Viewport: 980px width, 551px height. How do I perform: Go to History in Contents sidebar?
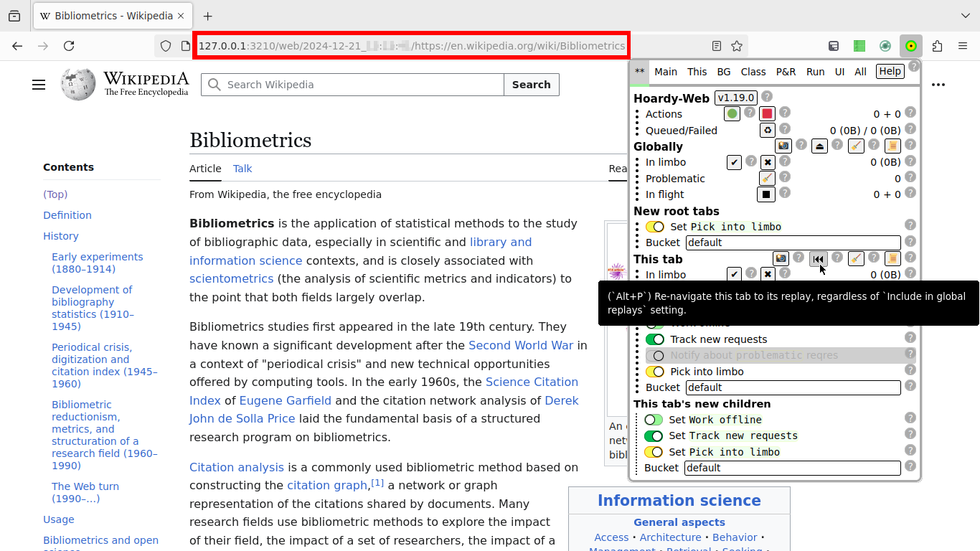(61, 236)
